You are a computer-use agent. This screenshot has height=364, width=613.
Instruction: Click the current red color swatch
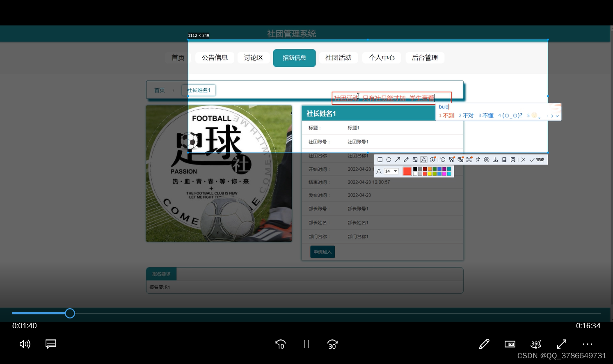point(407,171)
